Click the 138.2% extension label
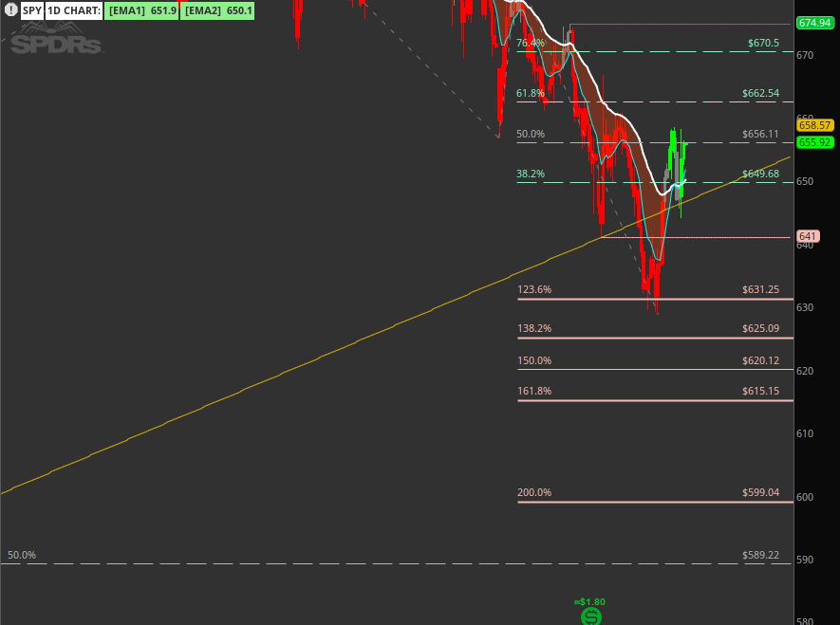The image size is (840, 625). tap(534, 328)
